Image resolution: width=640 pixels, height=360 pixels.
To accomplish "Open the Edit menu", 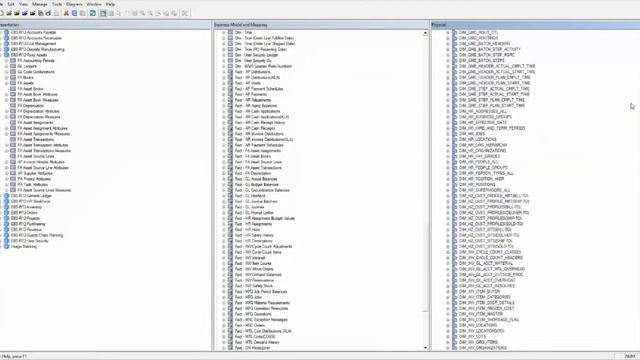I will (11, 4).
